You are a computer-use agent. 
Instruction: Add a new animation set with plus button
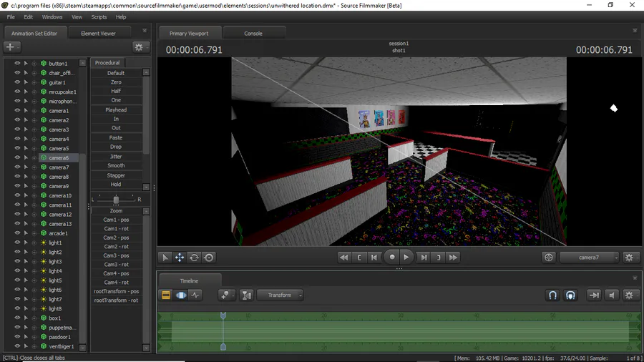click(10, 47)
